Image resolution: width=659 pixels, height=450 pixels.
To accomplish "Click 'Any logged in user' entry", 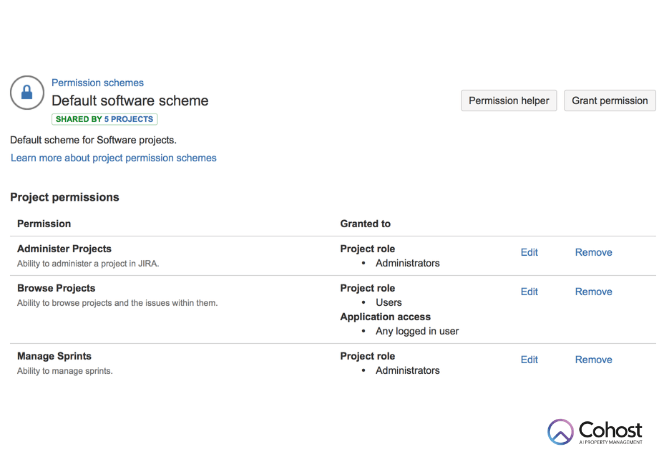I will click(417, 331).
